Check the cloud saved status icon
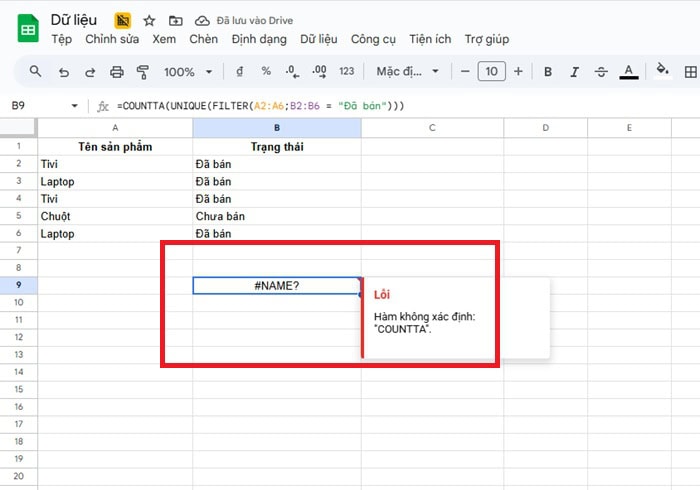 [x=202, y=21]
